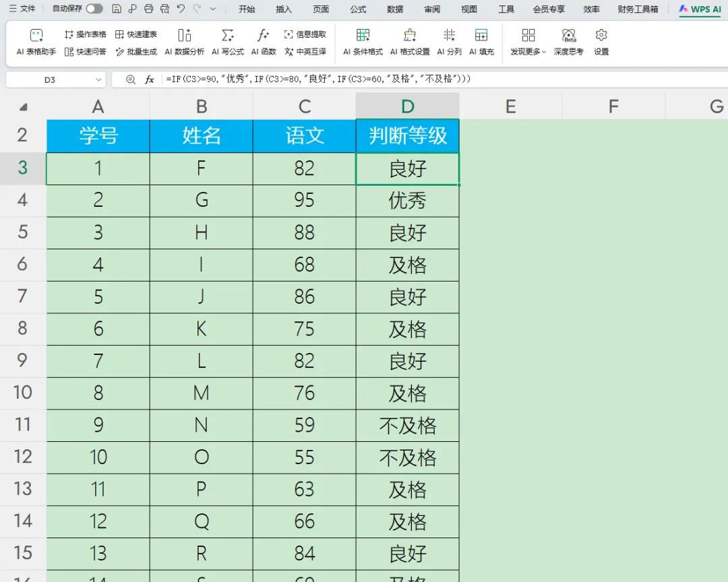728x582 pixels.
Task: Switch to the 会员专享 tab
Action: (549, 9)
